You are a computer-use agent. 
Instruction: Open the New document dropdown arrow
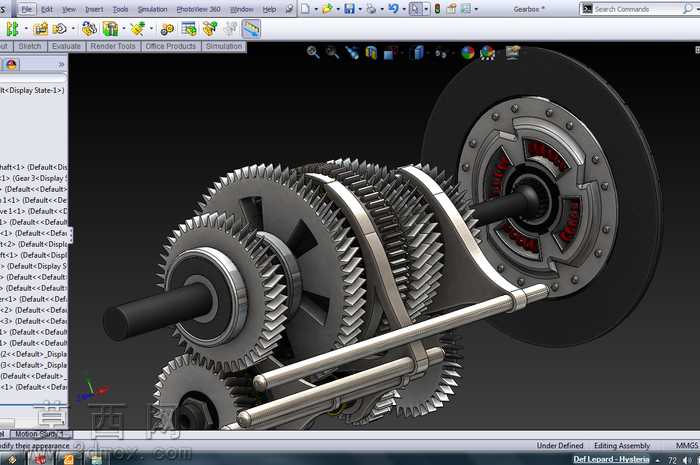(x=316, y=9)
